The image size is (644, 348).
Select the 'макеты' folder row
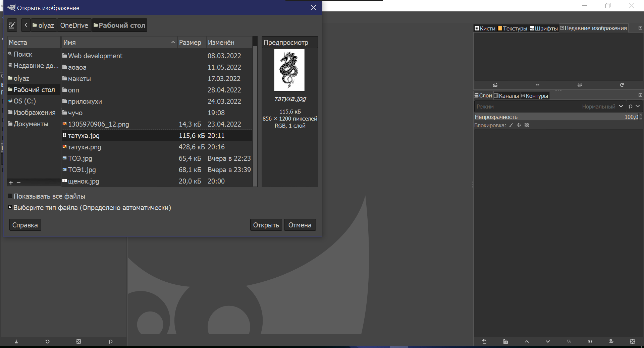(157, 79)
